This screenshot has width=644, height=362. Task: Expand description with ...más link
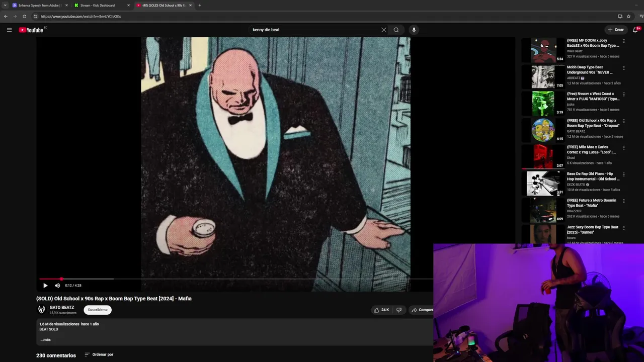tap(45, 340)
